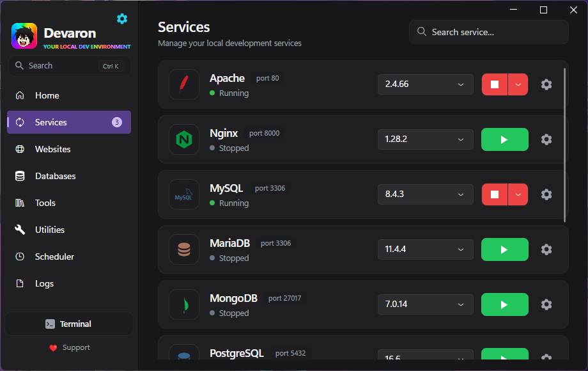588x371 pixels.
Task: Click PostgreSQL port 5432 label
Action: point(290,353)
